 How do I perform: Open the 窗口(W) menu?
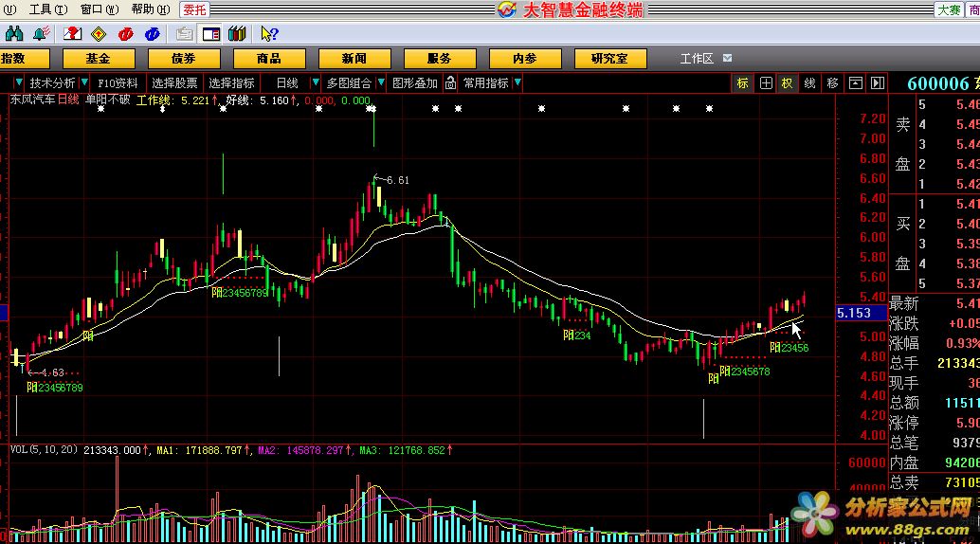click(x=100, y=9)
